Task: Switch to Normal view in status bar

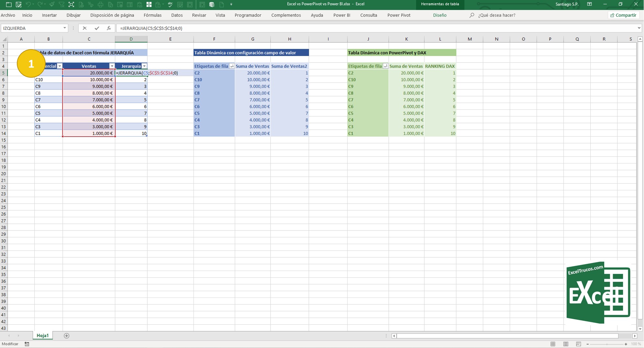Action: [x=553, y=344]
